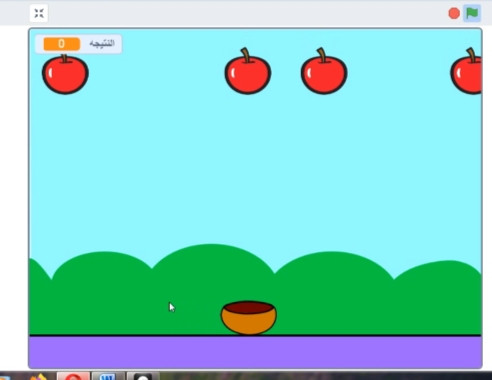Click the Arabic score variable label
The image size is (492, 380).
pos(102,43)
